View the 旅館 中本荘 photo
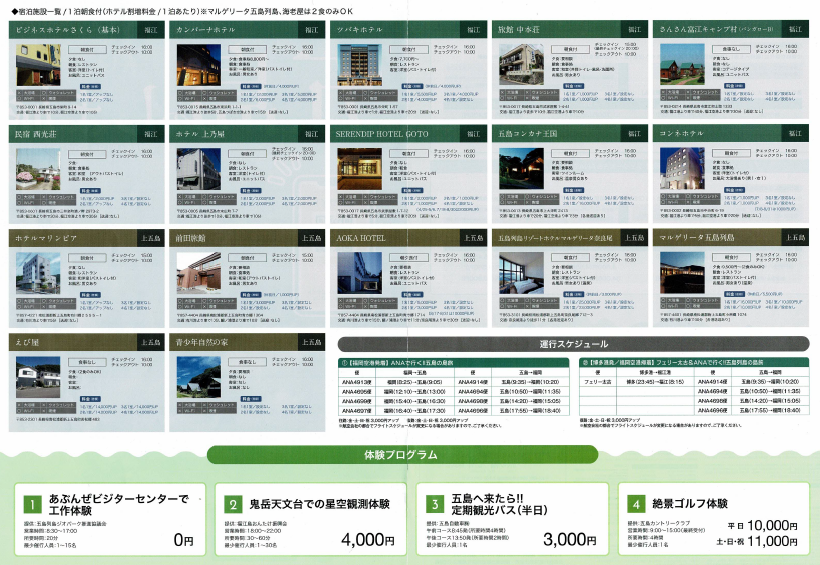The image size is (820, 565). pos(521,65)
